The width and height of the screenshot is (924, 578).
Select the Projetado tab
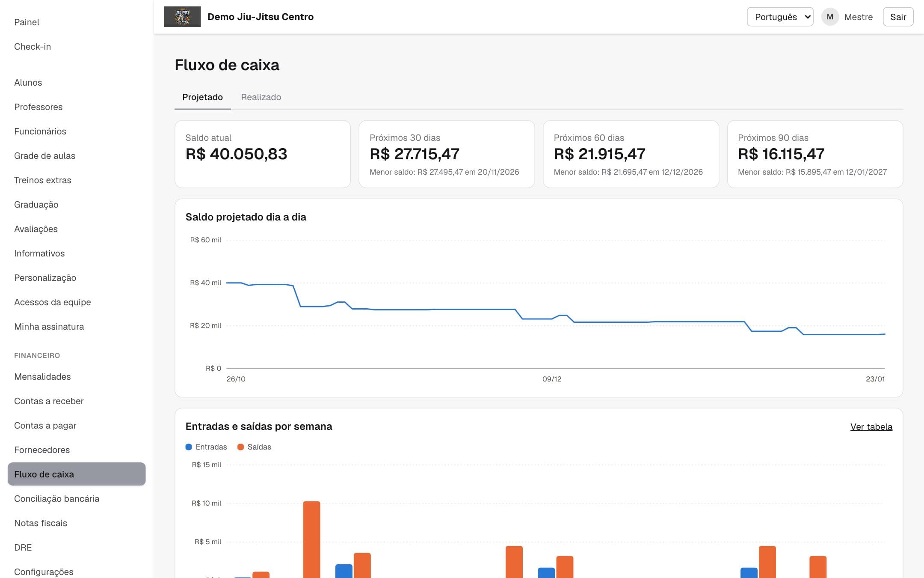[x=202, y=97]
